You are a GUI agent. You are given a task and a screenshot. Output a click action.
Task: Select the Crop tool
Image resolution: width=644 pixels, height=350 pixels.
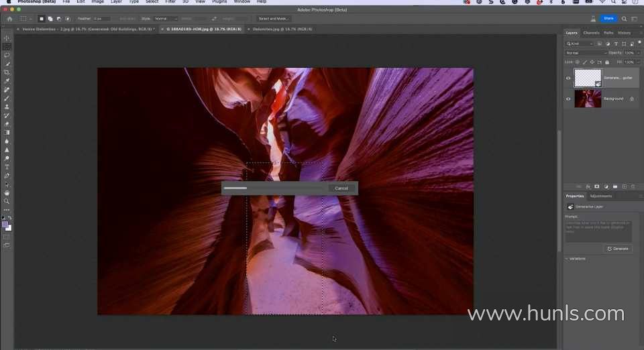pos(7,72)
